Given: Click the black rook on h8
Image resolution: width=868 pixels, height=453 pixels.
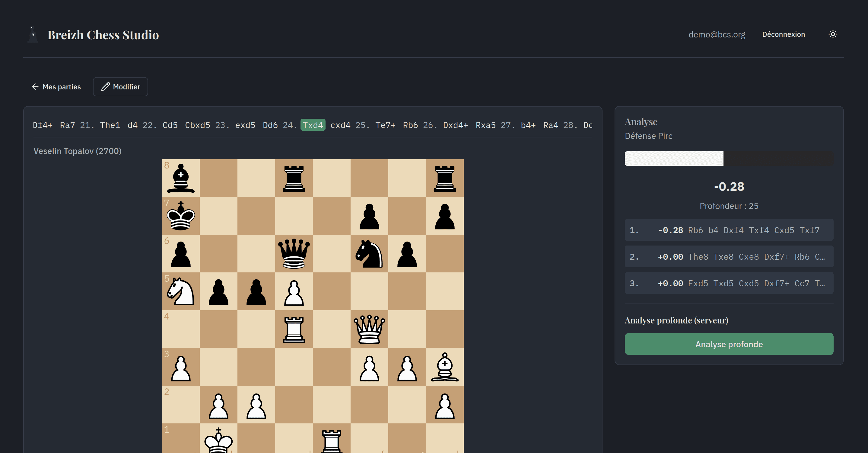Looking at the screenshot, I should tap(445, 178).
